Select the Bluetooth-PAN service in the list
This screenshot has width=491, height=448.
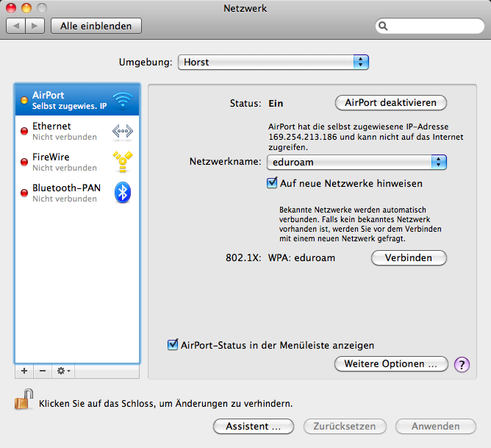click(77, 192)
